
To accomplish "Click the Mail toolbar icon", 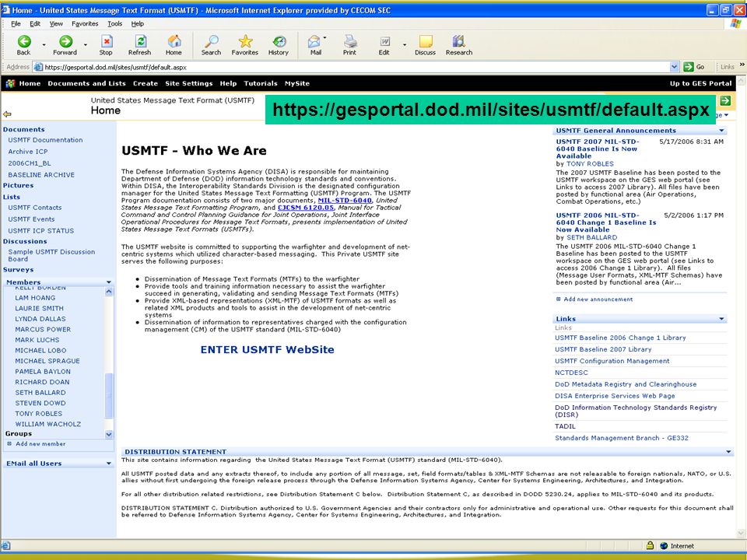I will [314, 41].
